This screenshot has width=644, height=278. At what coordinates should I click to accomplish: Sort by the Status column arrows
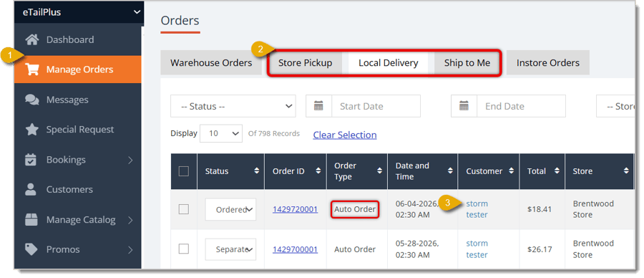coord(257,171)
